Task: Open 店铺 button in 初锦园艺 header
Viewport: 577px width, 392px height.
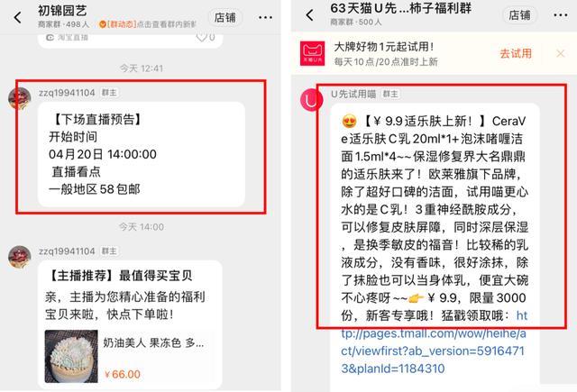Action: pyautogui.click(x=225, y=17)
